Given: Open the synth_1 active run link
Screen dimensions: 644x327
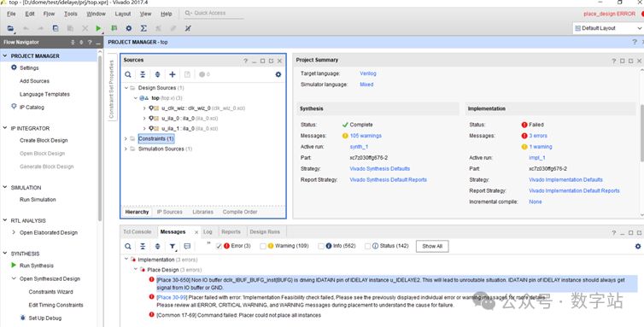Looking at the screenshot, I should tap(359, 147).
